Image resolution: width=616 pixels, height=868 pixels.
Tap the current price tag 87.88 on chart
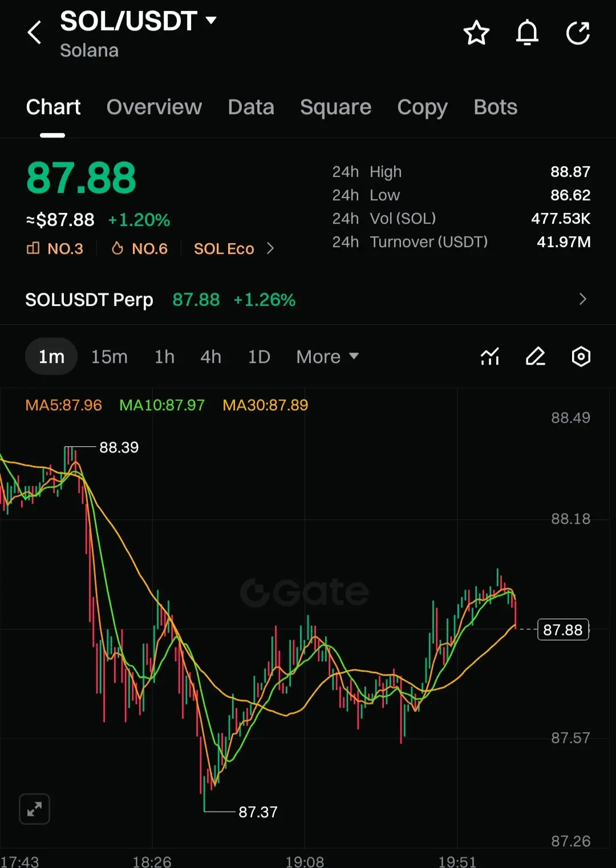point(563,629)
